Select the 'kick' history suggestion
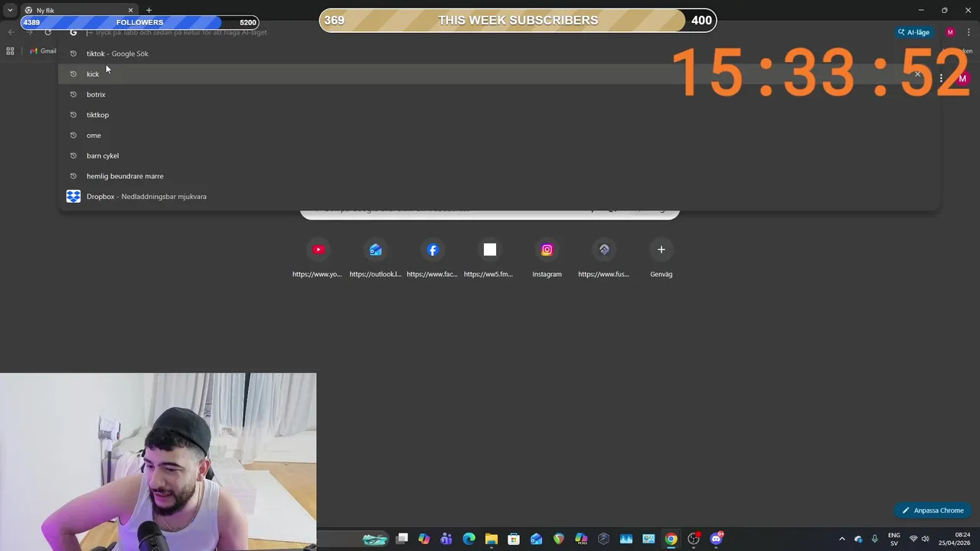Image resolution: width=980 pixels, height=551 pixels. [498, 74]
